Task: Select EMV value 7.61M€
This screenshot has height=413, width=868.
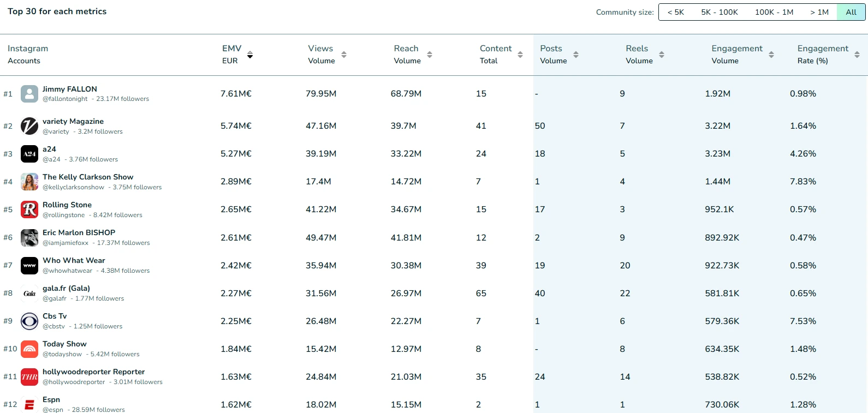Action: pyautogui.click(x=236, y=94)
